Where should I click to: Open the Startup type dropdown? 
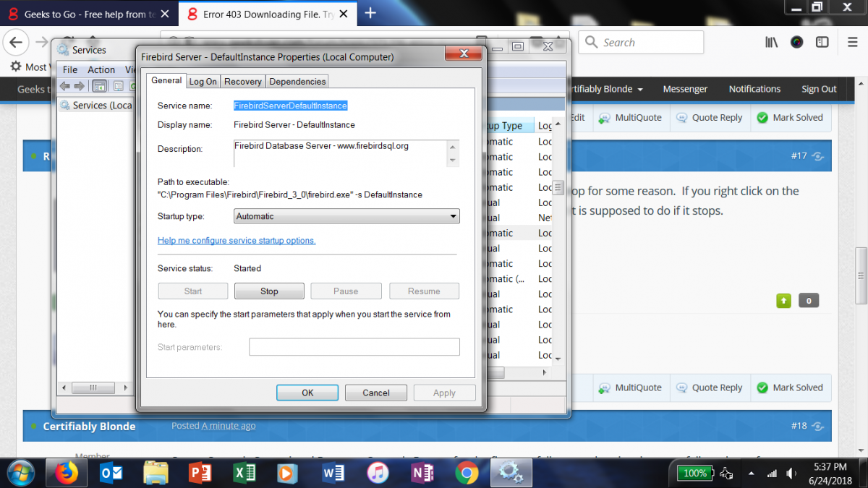[x=347, y=216]
